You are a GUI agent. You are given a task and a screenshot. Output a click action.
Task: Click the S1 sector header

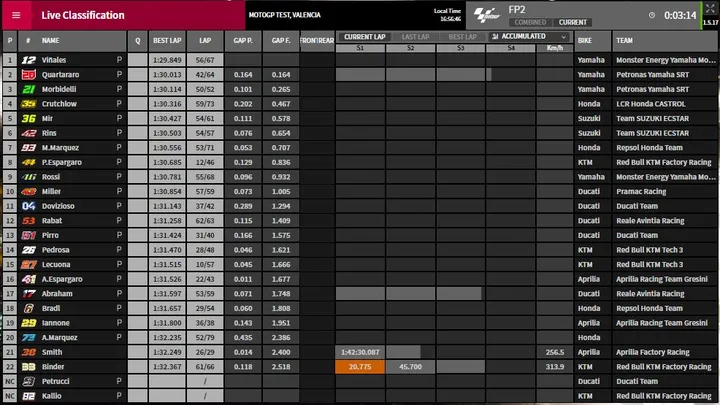[x=360, y=48]
